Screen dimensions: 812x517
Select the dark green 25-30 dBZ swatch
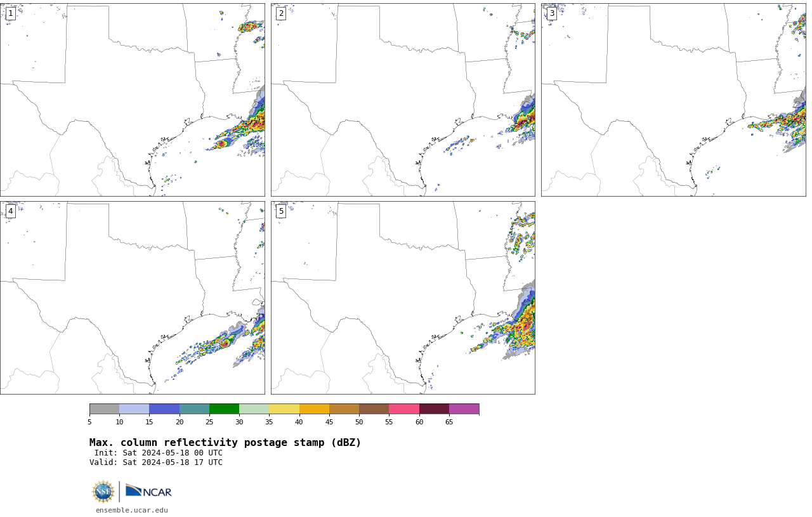(x=224, y=409)
